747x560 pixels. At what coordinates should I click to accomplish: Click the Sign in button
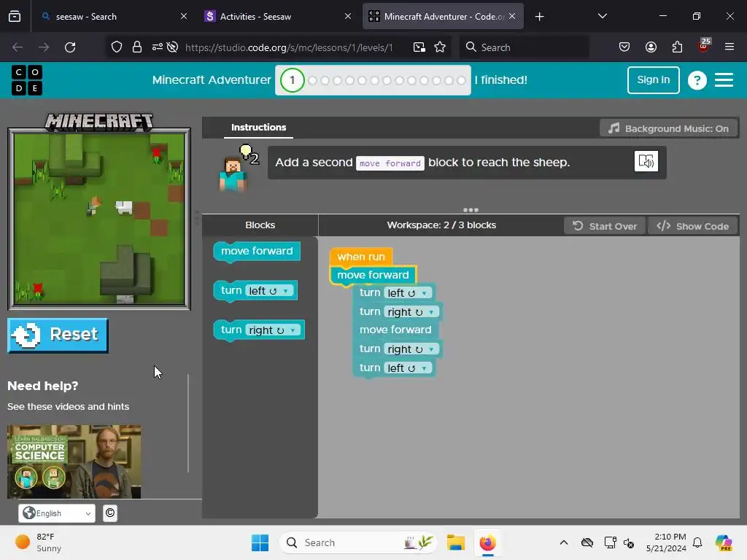(x=653, y=80)
